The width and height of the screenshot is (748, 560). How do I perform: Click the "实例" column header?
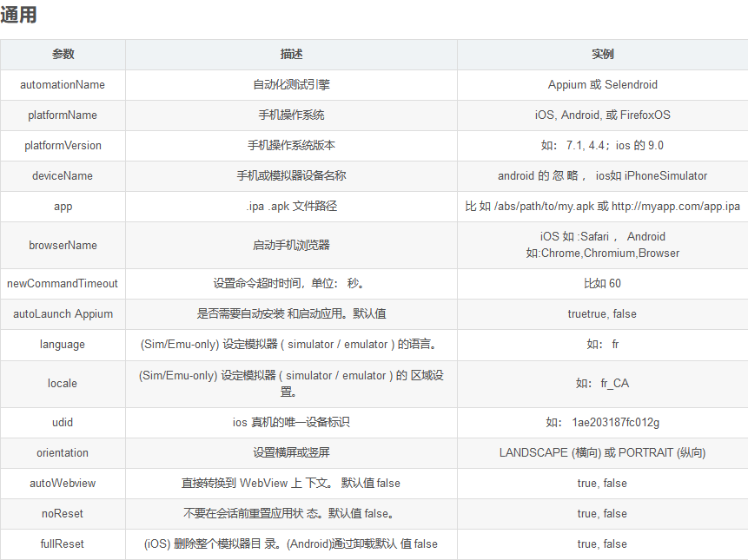(x=603, y=55)
